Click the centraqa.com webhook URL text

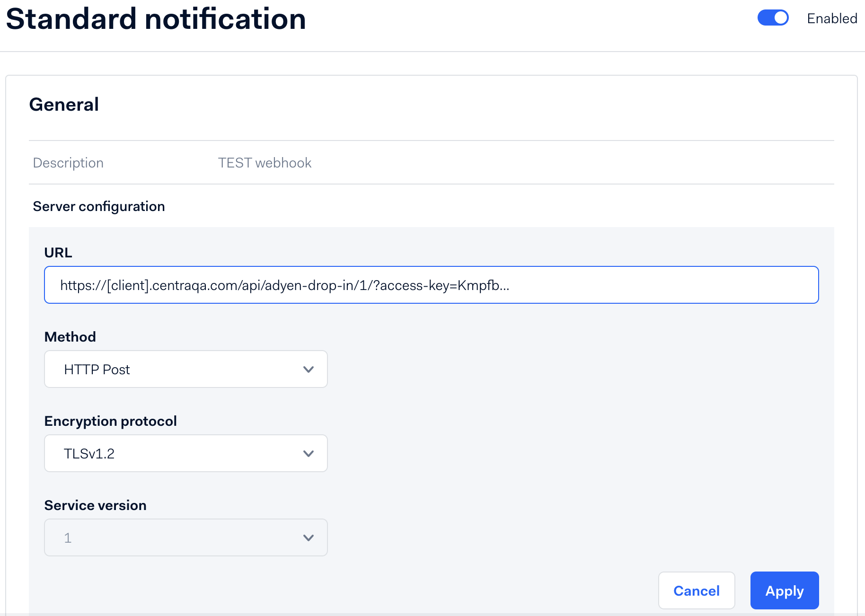pyautogui.click(x=285, y=285)
